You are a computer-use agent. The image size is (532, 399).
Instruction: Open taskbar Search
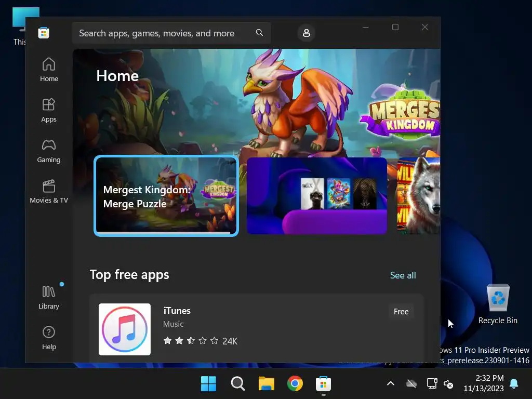click(237, 384)
